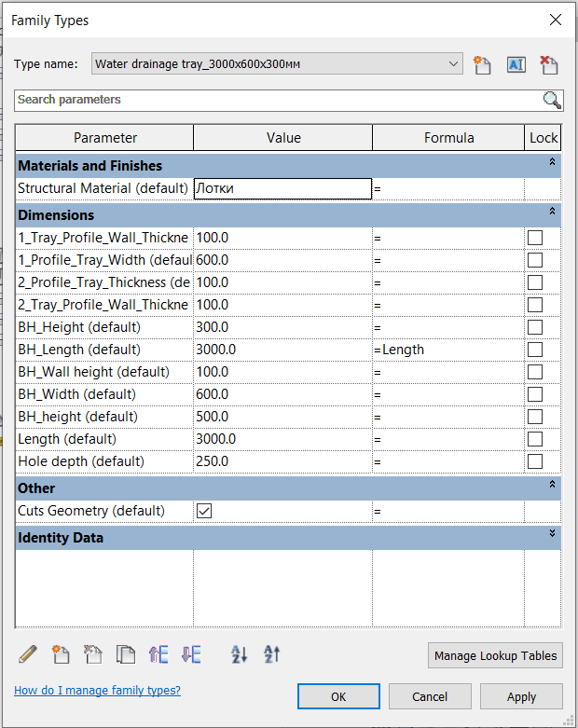Sort parameters in descending order

(x=271, y=654)
